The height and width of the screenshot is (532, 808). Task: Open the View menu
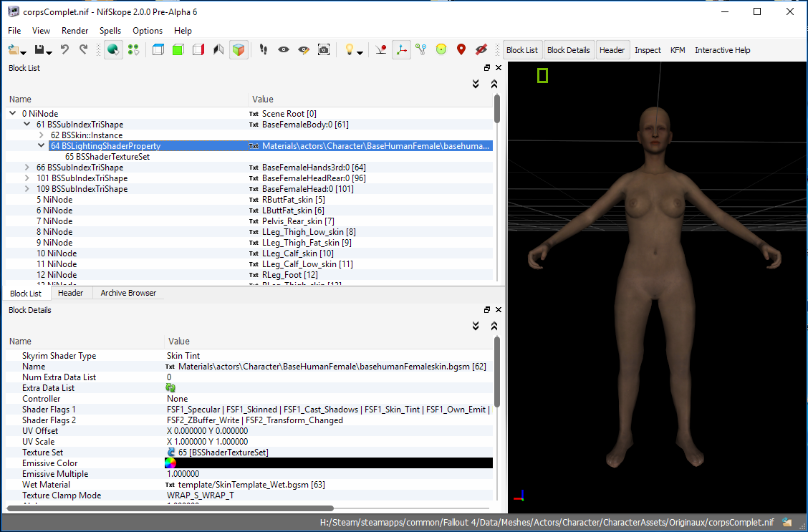[x=42, y=31]
